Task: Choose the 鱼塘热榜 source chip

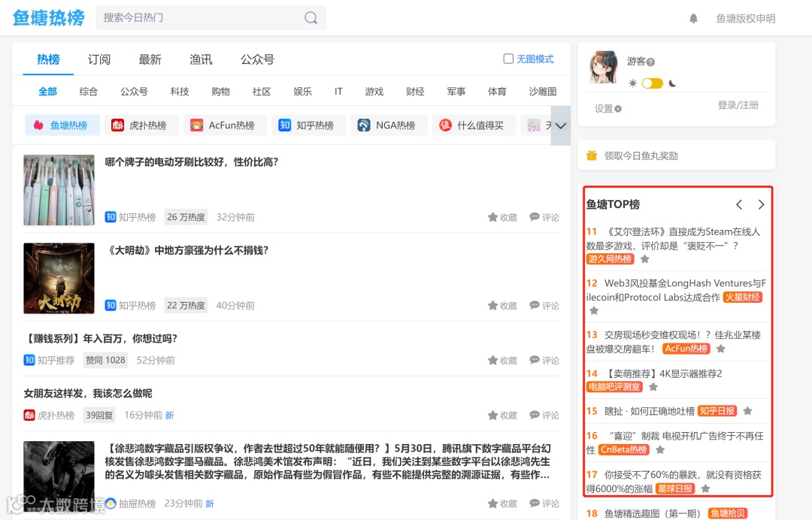Action: 62,125
